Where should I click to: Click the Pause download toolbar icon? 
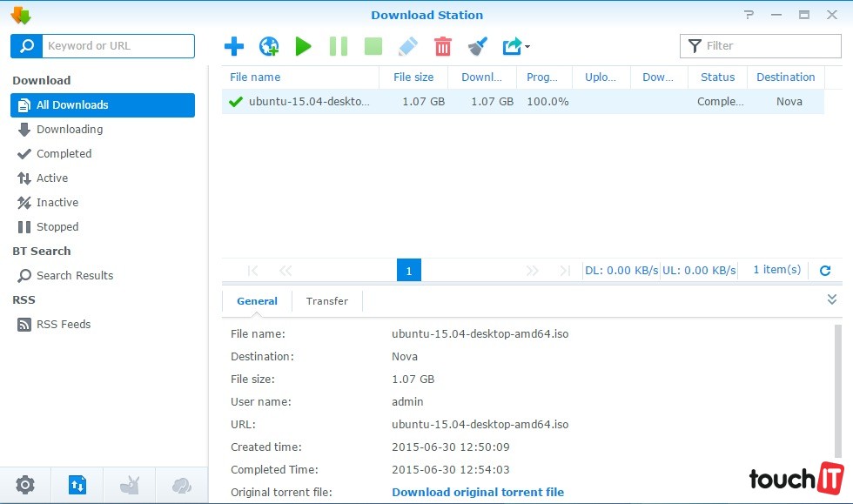(339, 46)
